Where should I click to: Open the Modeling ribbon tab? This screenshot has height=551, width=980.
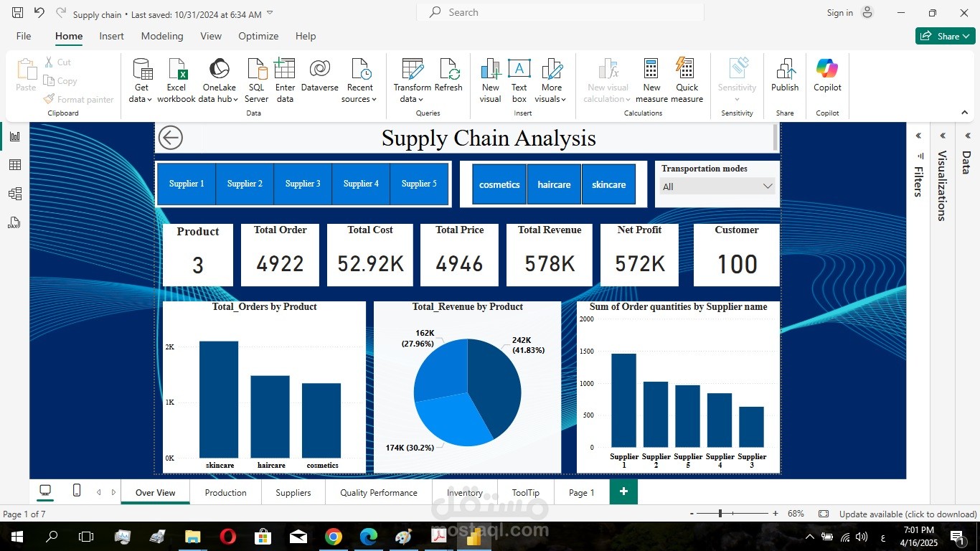[162, 36]
